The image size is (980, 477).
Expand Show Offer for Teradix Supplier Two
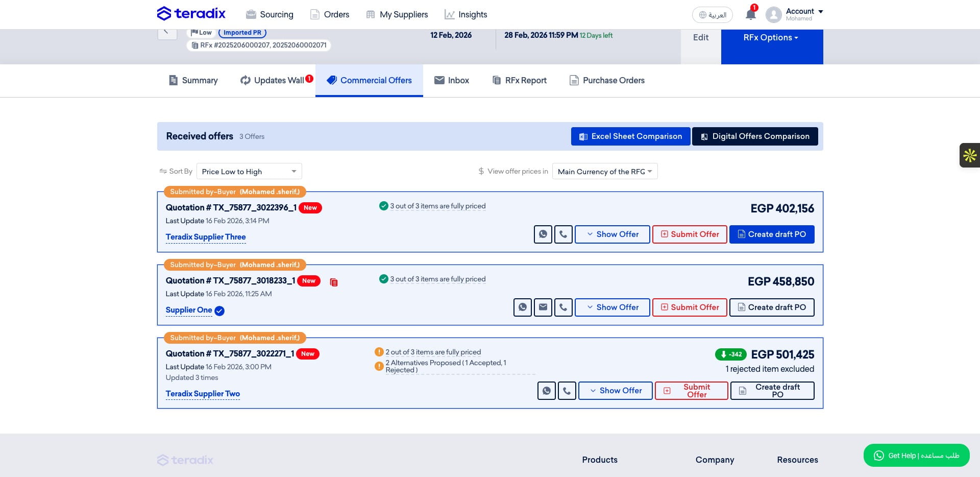click(x=616, y=391)
